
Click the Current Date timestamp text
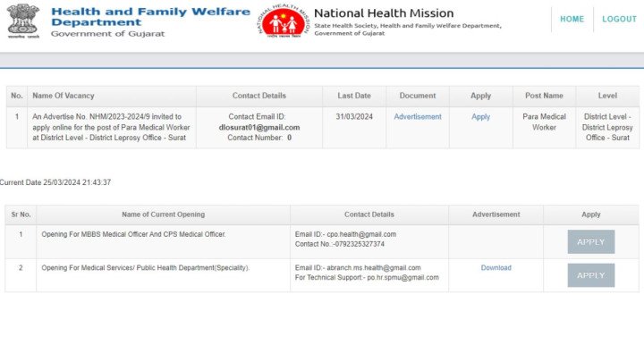(55, 182)
